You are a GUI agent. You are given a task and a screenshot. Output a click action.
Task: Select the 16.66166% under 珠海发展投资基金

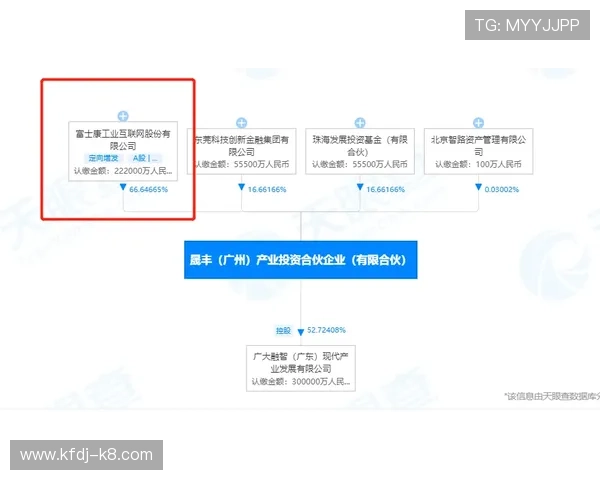[x=385, y=189]
